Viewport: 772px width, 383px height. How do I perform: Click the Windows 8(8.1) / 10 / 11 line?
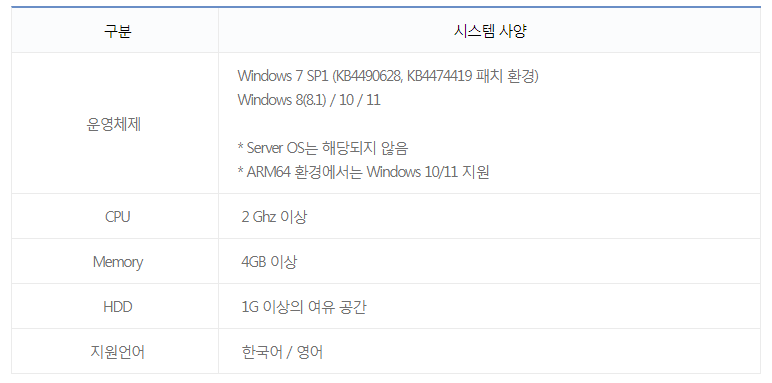coord(309,100)
